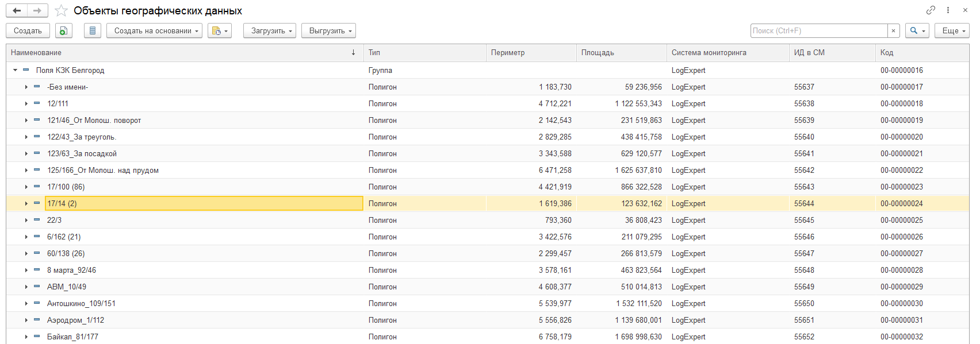Click the get link chain icon
The image size is (980, 344).
(931, 10)
